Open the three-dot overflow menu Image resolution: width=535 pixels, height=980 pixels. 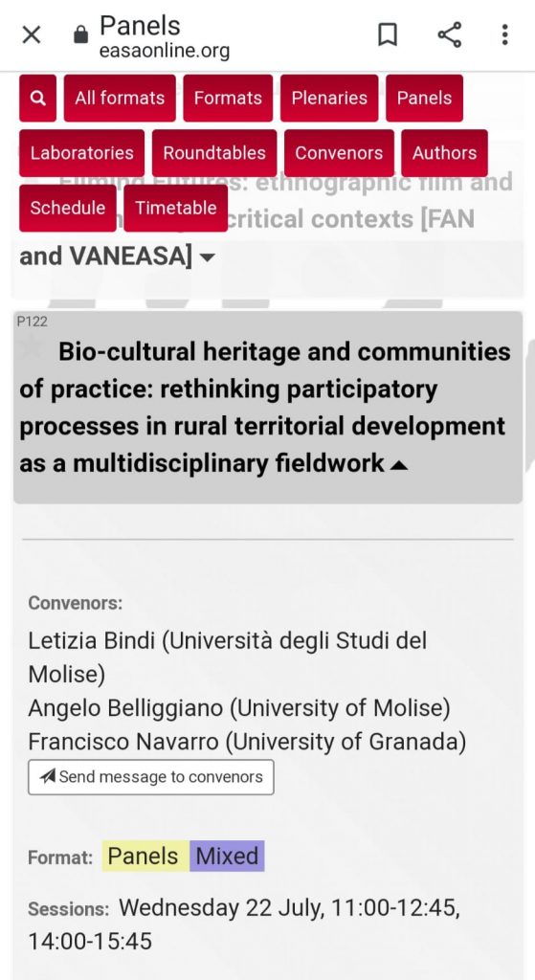pos(504,35)
